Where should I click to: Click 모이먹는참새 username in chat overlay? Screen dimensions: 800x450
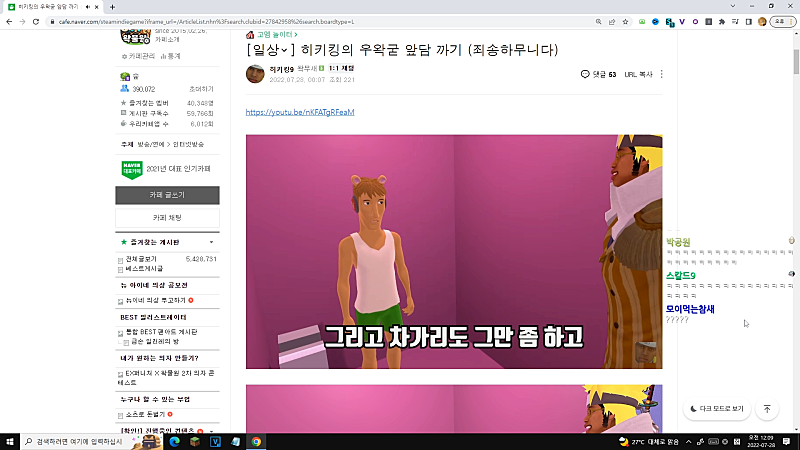(690, 309)
